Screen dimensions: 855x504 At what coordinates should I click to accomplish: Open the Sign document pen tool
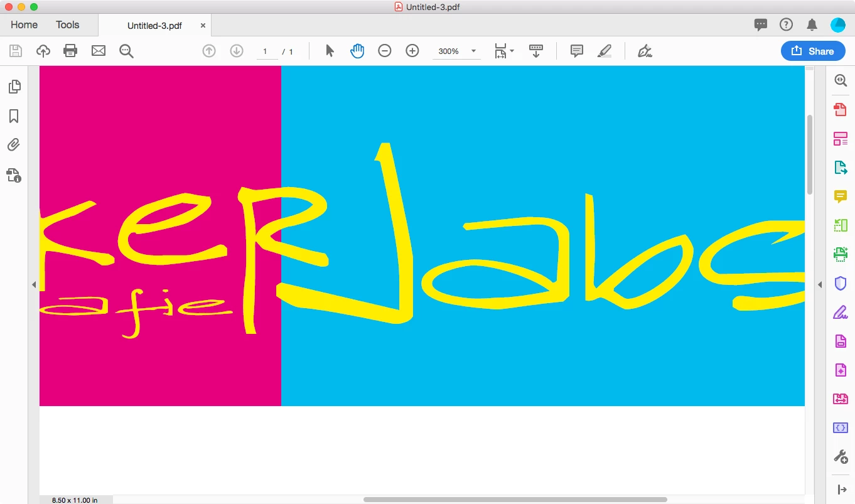pos(645,51)
